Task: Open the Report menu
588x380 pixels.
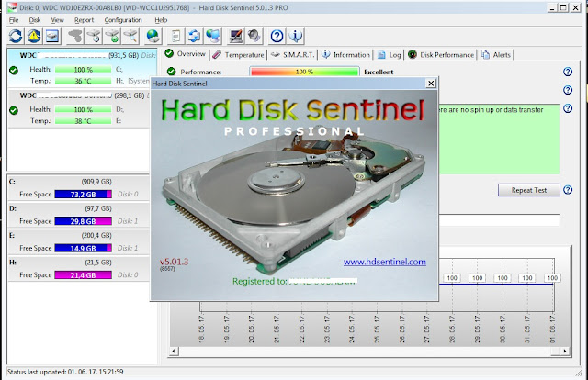Action: coord(84,20)
